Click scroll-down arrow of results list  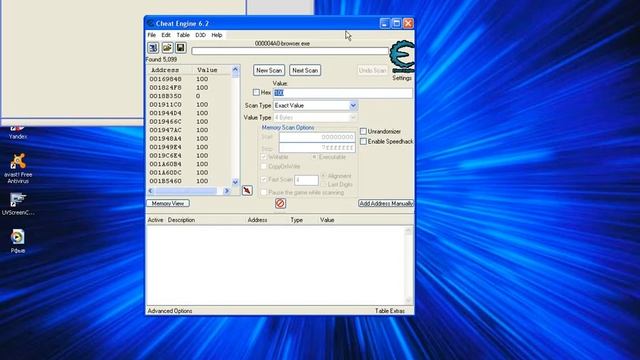[x=235, y=182]
